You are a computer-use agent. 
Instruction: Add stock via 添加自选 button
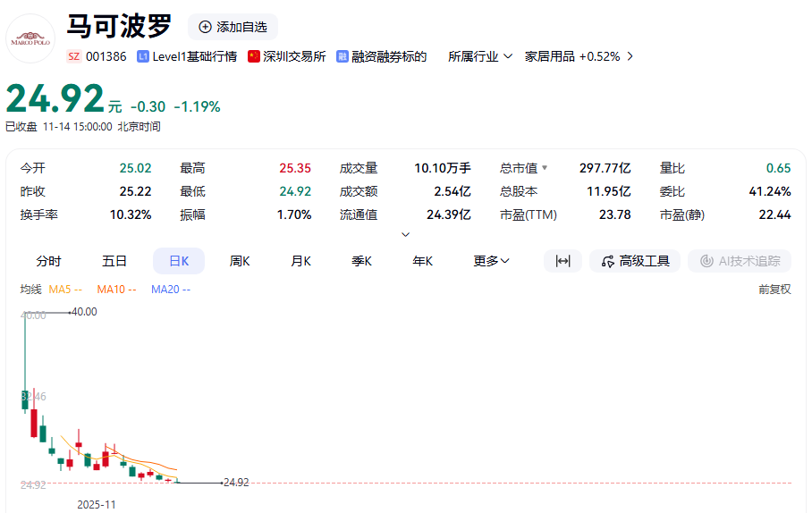point(233,27)
